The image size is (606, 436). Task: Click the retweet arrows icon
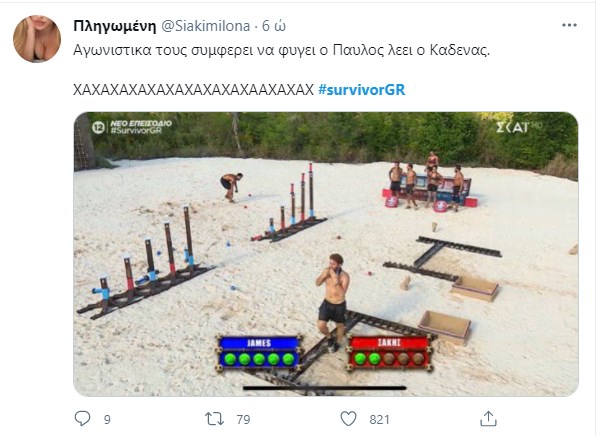click(214, 419)
